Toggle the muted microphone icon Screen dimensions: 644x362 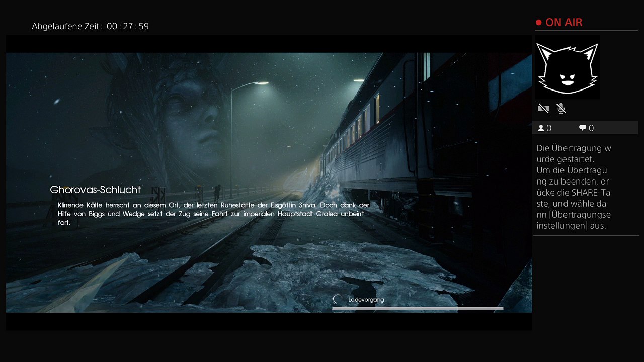tap(561, 108)
